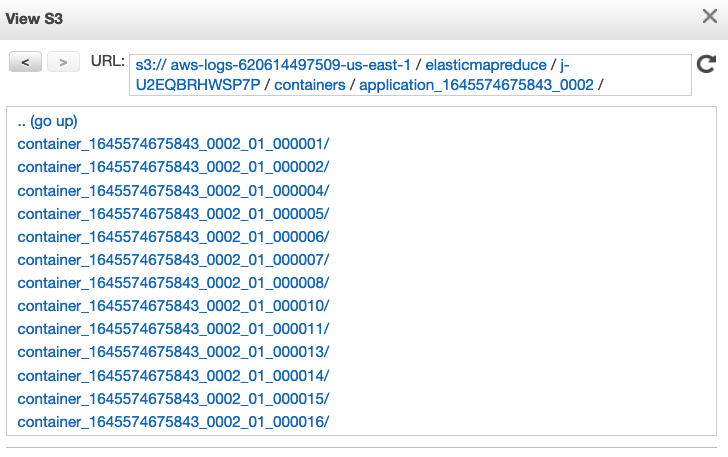The width and height of the screenshot is (728, 457).
Task: Open folder container ending in 000008
Action: tap(173, 283)
